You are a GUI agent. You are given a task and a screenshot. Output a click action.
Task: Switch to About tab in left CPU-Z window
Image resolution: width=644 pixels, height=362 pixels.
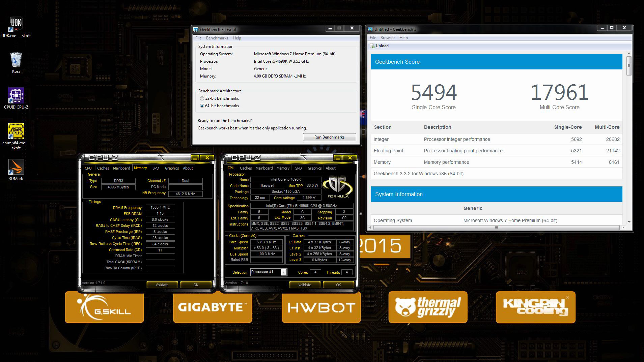[188, 168]
